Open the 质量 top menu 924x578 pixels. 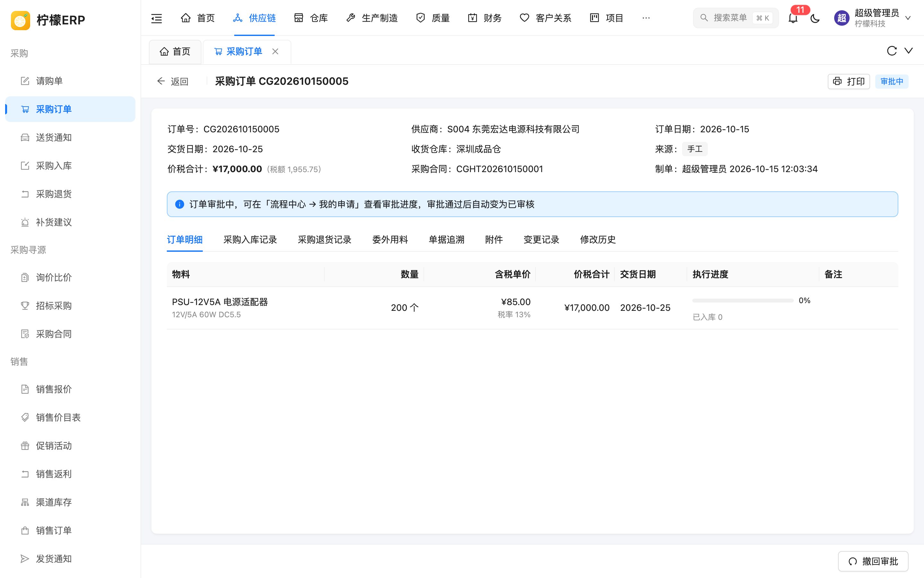click(432, 18)
